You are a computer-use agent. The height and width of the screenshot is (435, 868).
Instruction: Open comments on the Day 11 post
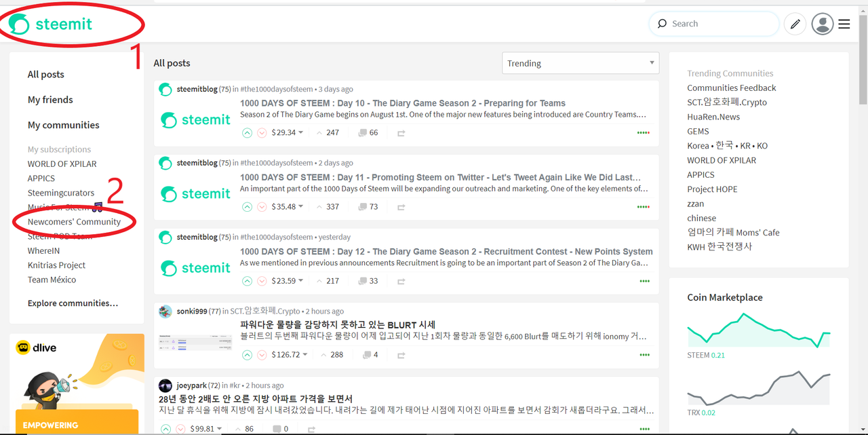pos(368,207)
